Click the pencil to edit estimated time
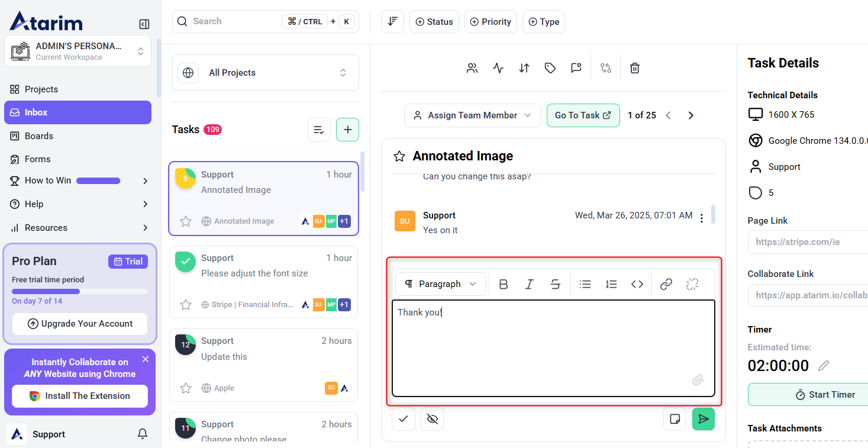 (x=823, y=366)
